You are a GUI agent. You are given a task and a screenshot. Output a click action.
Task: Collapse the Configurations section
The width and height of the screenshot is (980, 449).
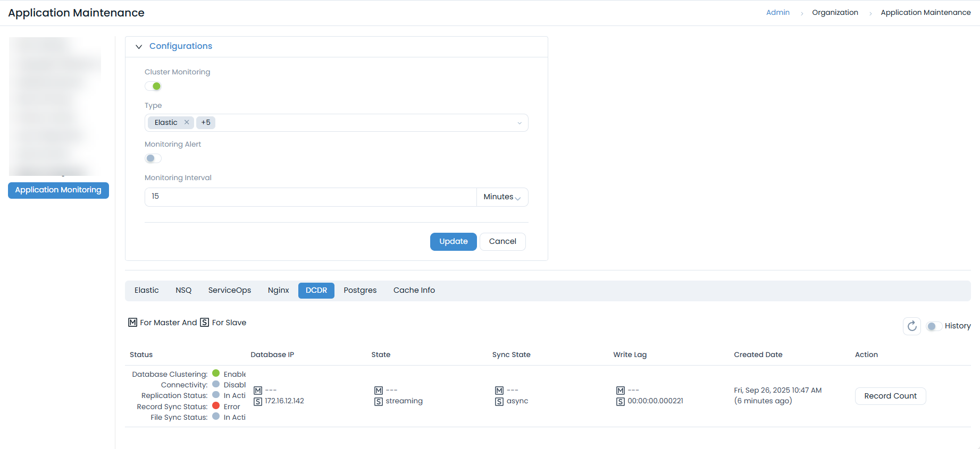[x=139, y=47]
